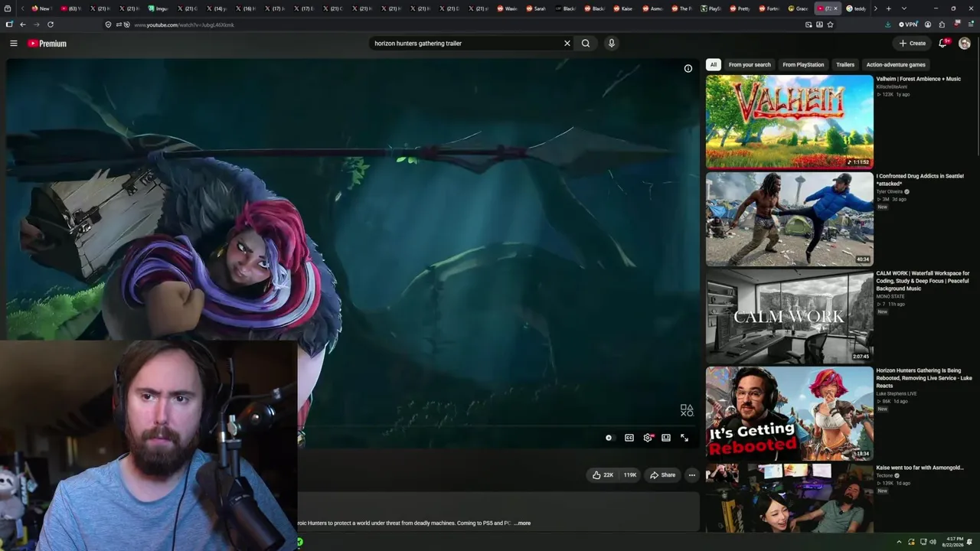
Task: Open the taskbar volume control
Action: [933, 542]
